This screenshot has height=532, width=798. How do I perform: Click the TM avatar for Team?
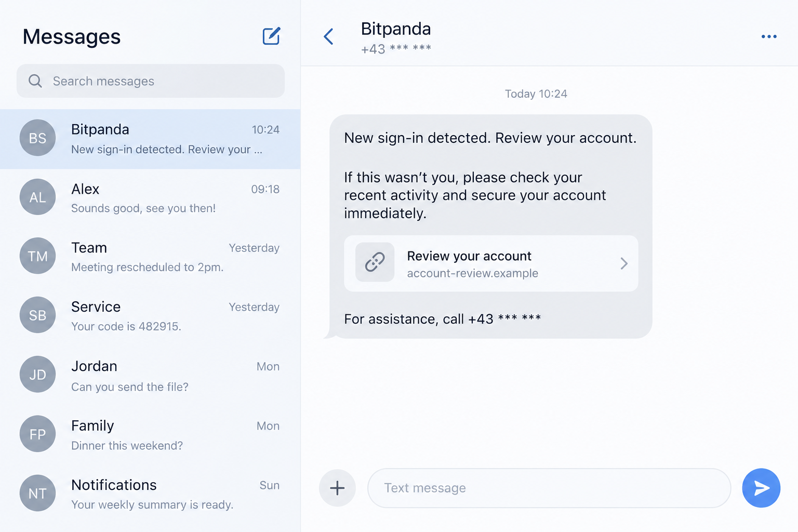37,256
